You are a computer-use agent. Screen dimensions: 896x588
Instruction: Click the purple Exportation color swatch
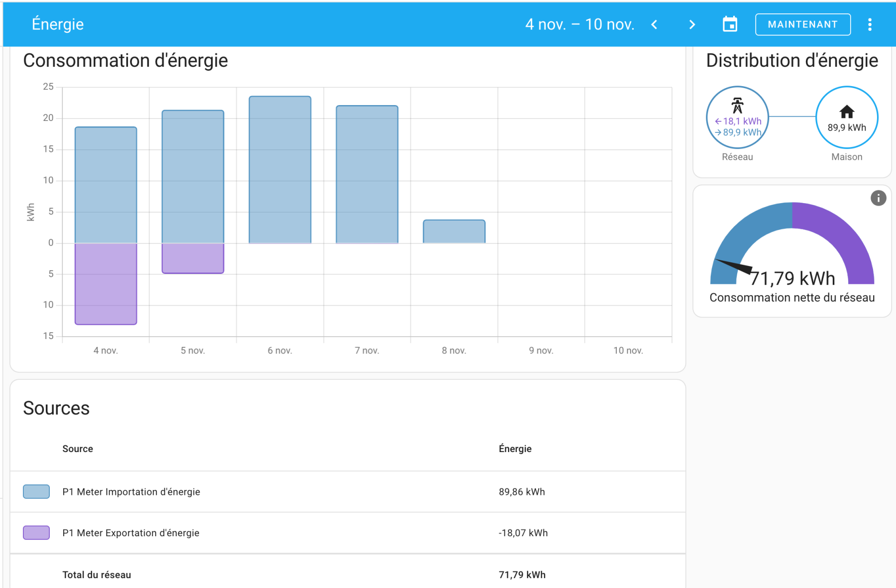coord(36,533)
